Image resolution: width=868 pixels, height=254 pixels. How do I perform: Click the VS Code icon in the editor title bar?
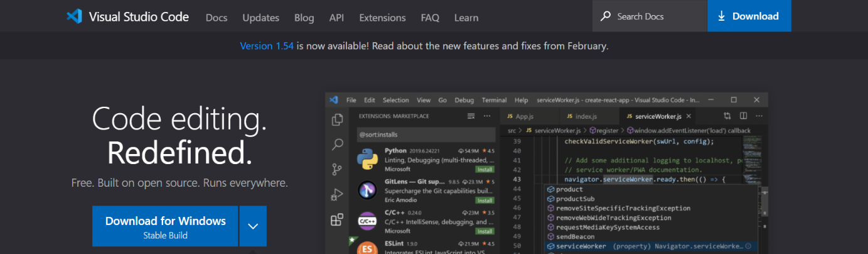point(334,100)
